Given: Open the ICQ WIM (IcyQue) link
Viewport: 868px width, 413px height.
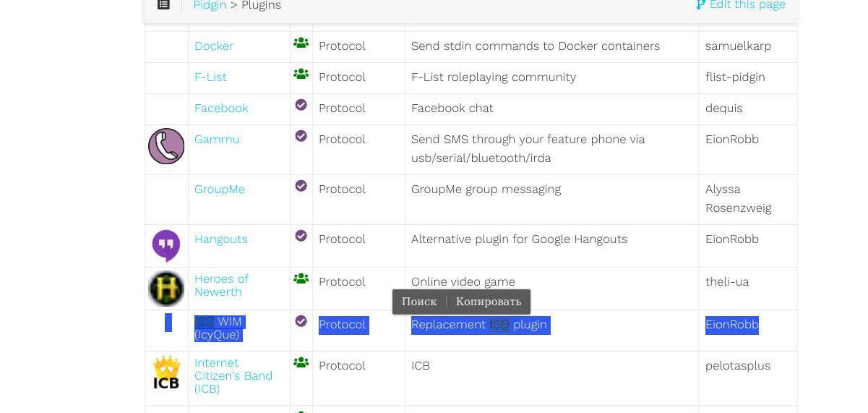Looking at the screenshot, I should (x=220, y=328).
